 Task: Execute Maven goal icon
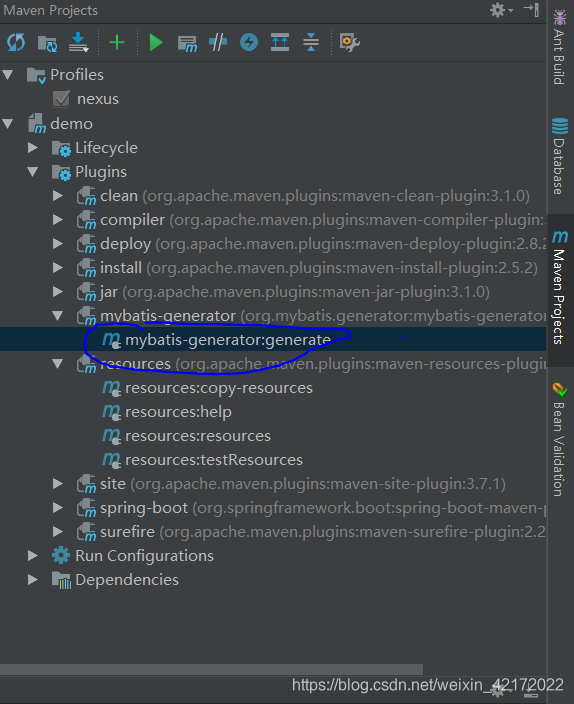coord(187,44)
